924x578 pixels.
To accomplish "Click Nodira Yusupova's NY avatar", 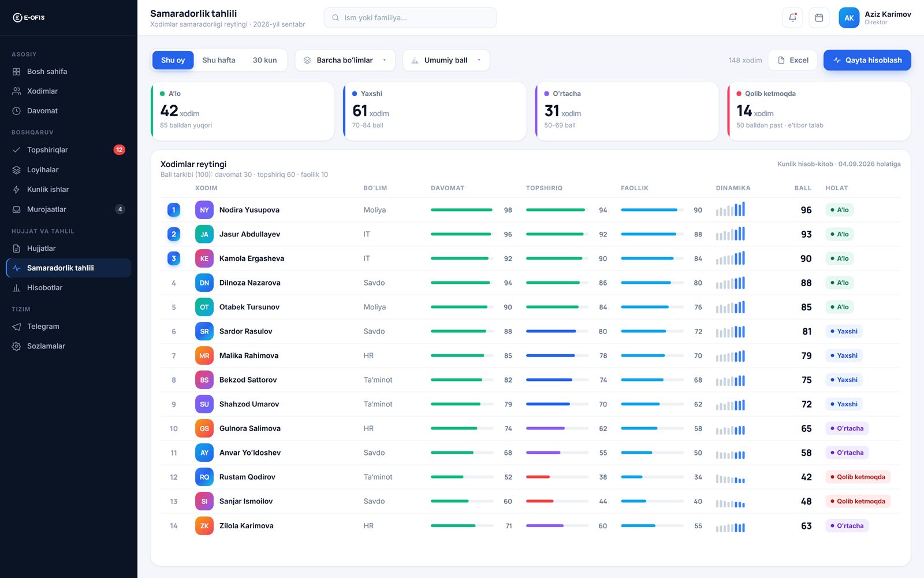I will 204,210.
